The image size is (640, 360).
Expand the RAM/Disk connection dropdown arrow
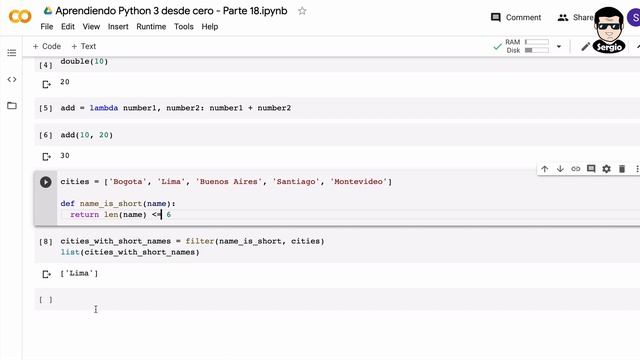[x=559, y=47]
